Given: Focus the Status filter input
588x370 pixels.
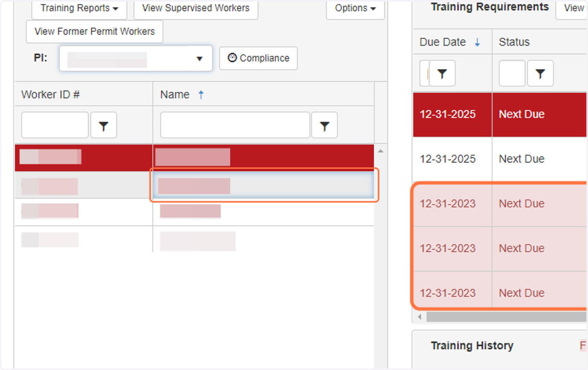Looking at the screenshot, I should pos(512,73).
